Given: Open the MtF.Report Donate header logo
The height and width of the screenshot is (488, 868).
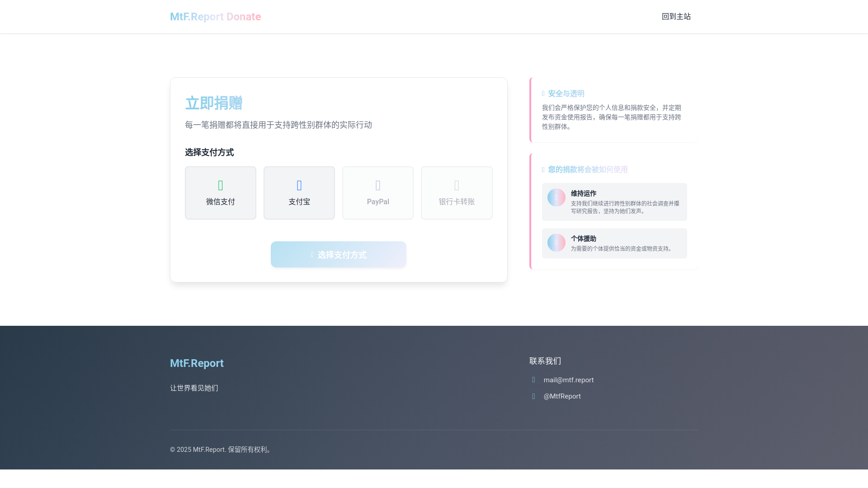Looking at the screenshot, I should coord(215,17).
